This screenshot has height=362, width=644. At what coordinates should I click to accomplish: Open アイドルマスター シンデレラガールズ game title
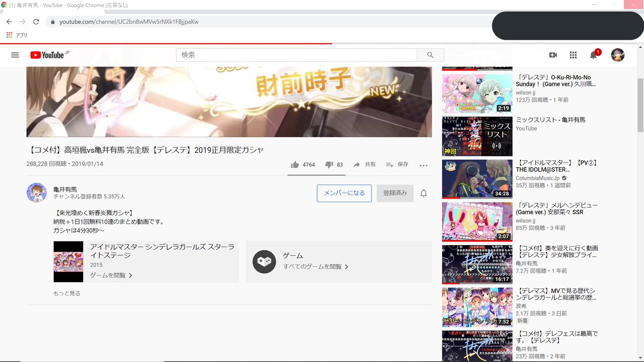coord(162,251)
